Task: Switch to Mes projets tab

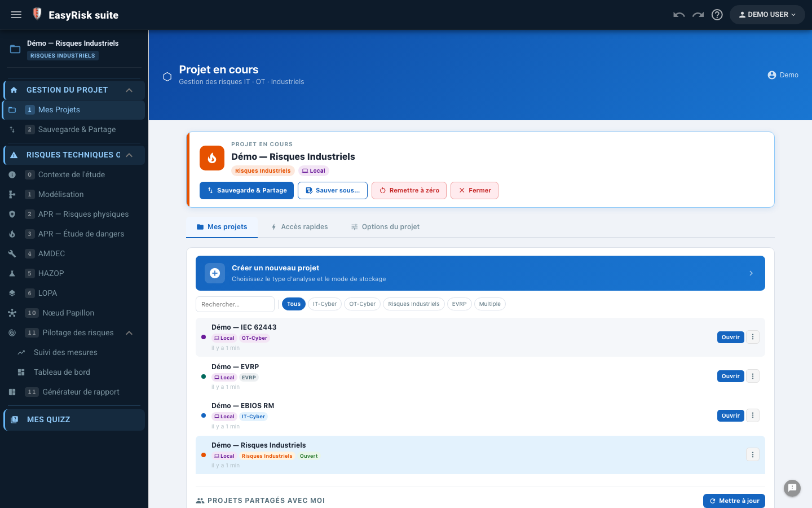Action: (x=222, y=227)
